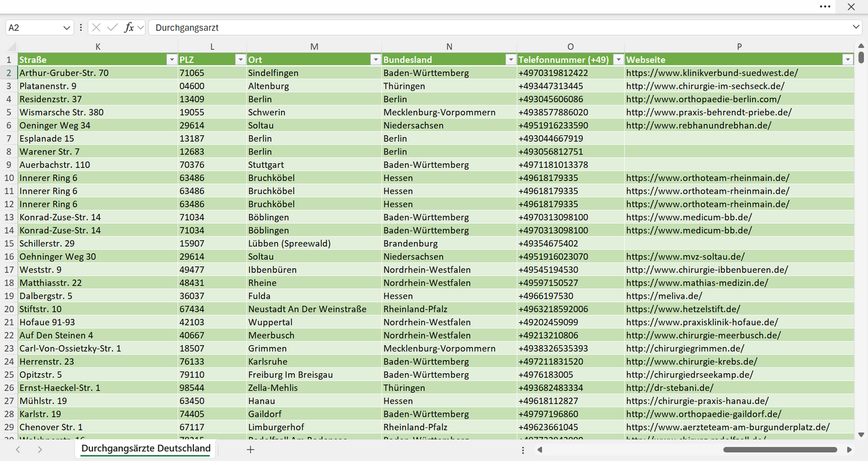
Task: Click the vertical scrollbar thumb
Action: click(x=861, y=57)
